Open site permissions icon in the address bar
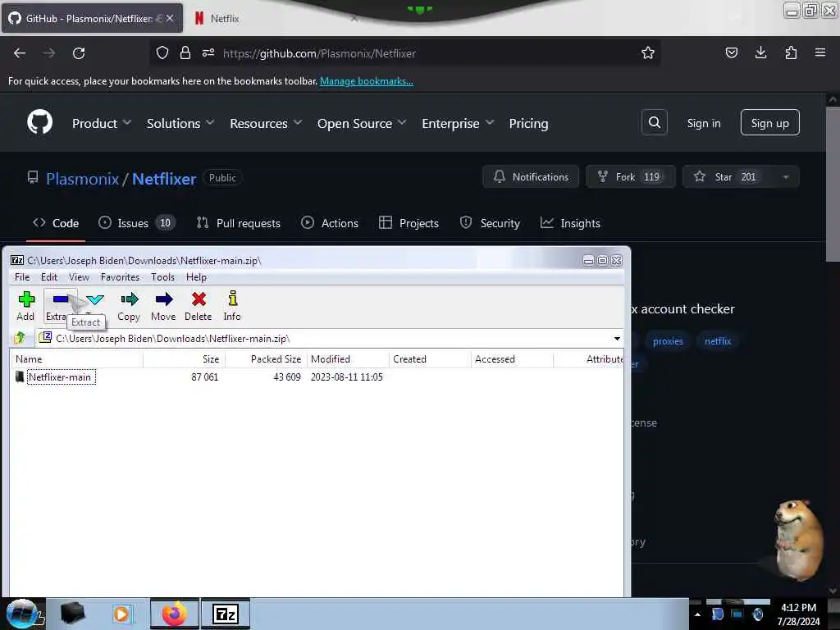 208,52
